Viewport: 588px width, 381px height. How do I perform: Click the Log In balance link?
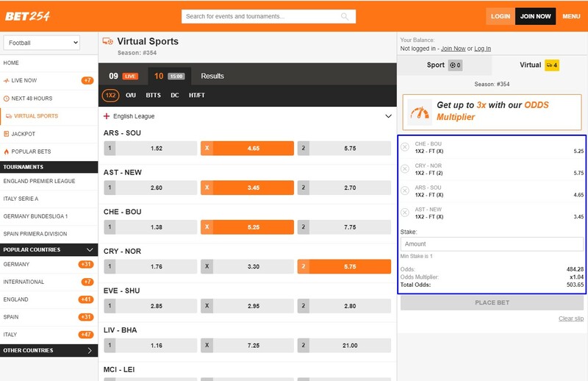coord(482,49)
